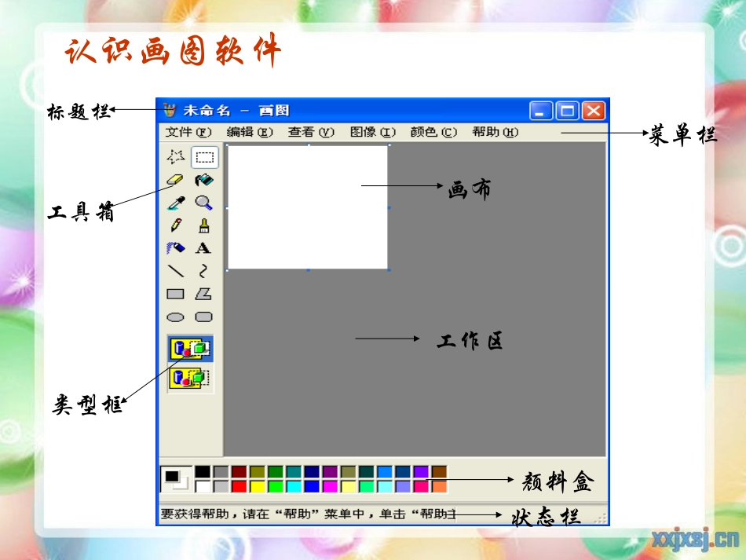Select the Rounded Rectangle tool
The height and width of the screenshot is (560, 746).
coord(203,317)
